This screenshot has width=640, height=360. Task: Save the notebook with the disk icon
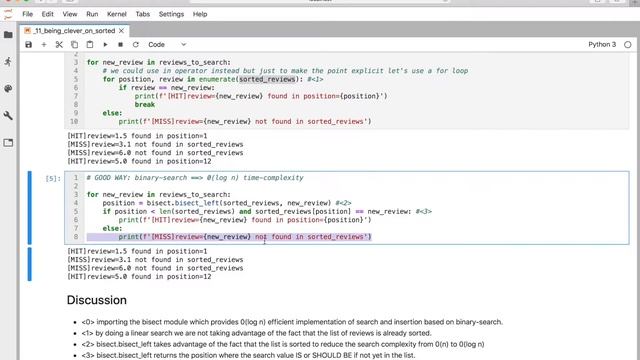click(28, 44)
